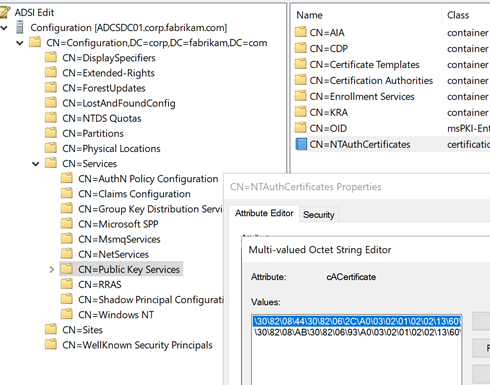Select CN=Certificate Templates in the list
Image resolution: width=490 pixels, height=385 pixels.
point(364,64)
